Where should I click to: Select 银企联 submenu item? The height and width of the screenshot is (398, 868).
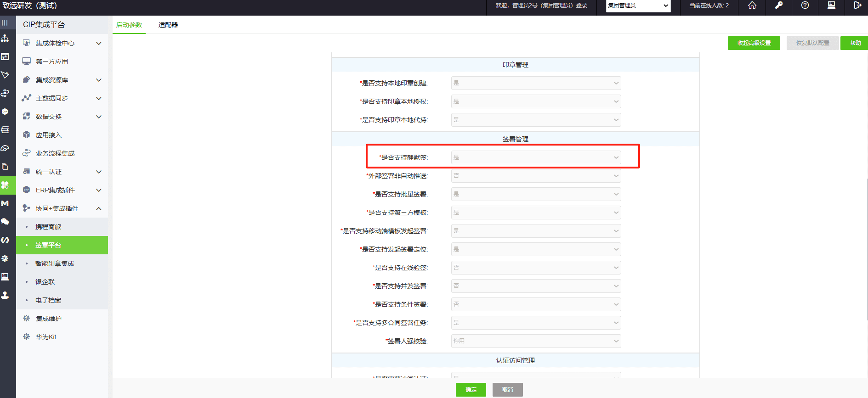coord(62,282)
